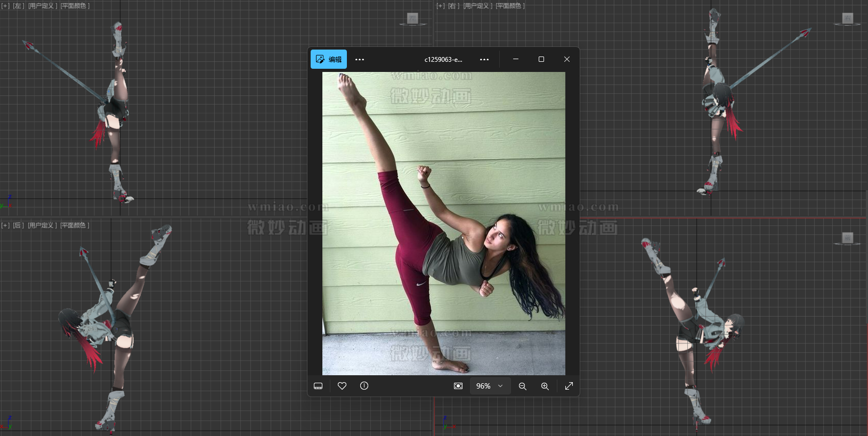Click the fit-to-window icon

(x=458, y=386)
